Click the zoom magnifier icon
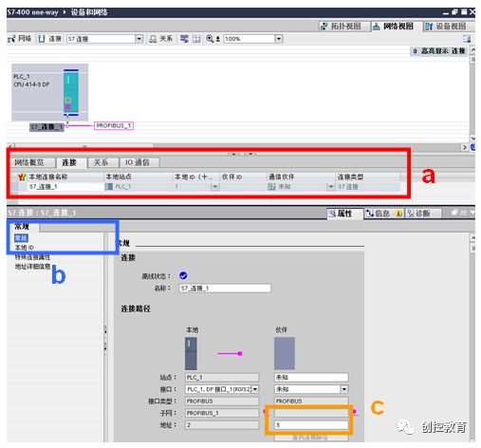 coord(210,39)
